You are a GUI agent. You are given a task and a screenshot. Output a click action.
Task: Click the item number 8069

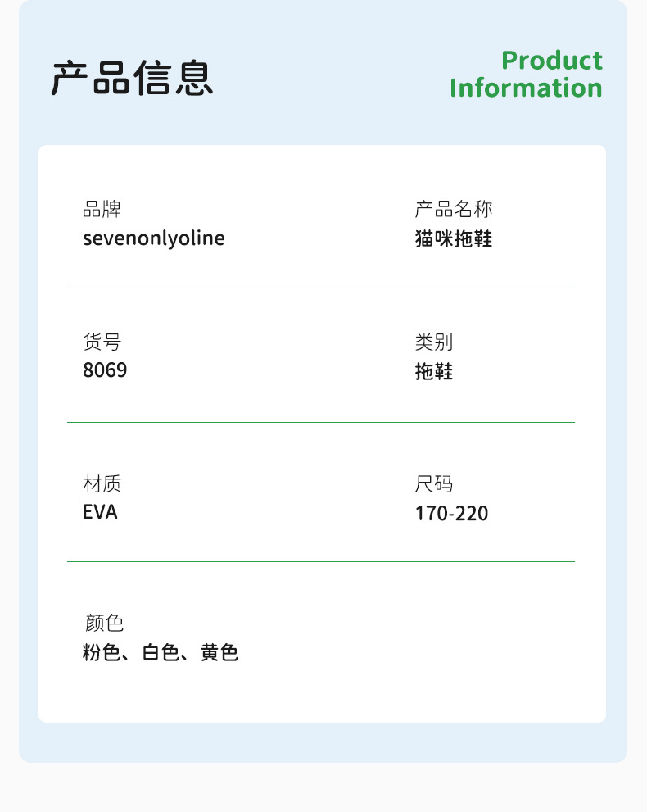[105, 370]
